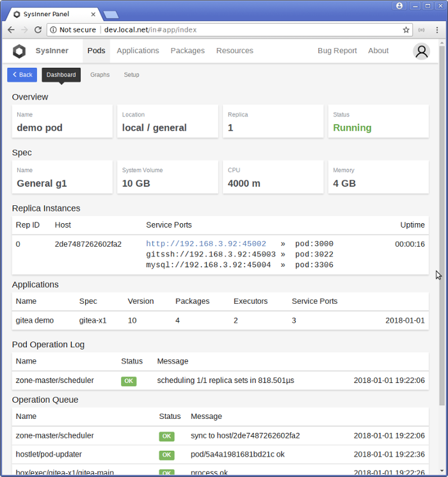Click the scrollbar down arrow

coord(442,471)
